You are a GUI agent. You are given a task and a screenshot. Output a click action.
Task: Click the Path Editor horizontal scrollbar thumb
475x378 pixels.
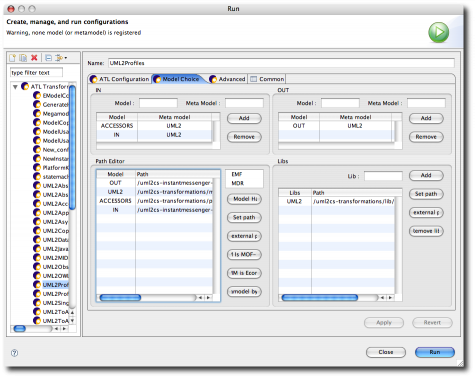pyautogui.click(x=120, y=298)
